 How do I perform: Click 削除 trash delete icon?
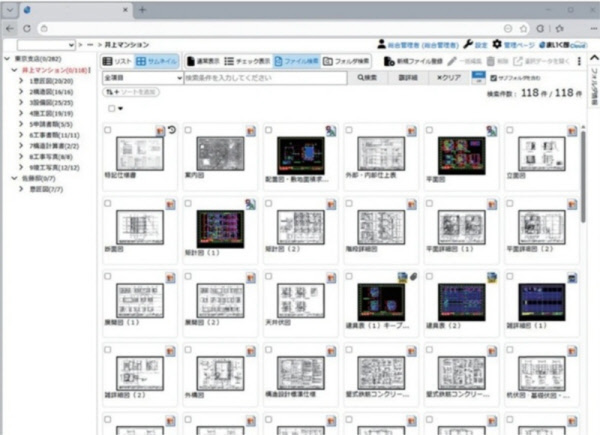pos(491,61)
